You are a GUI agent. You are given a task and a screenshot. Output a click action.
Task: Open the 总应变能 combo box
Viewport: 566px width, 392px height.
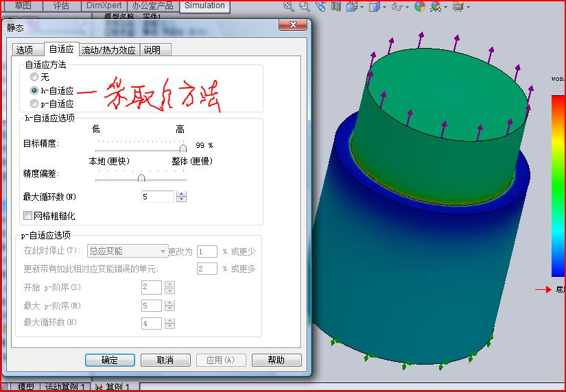click(128, 251)
